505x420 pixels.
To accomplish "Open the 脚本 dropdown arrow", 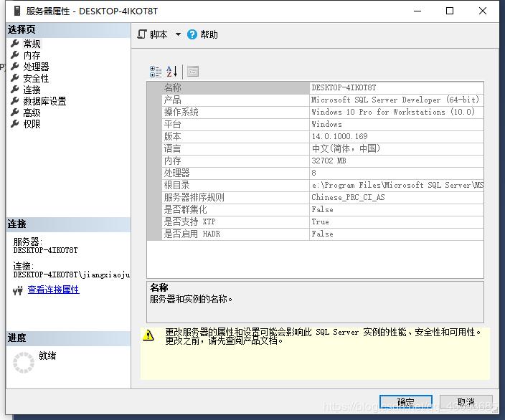I will pos(178,34).
